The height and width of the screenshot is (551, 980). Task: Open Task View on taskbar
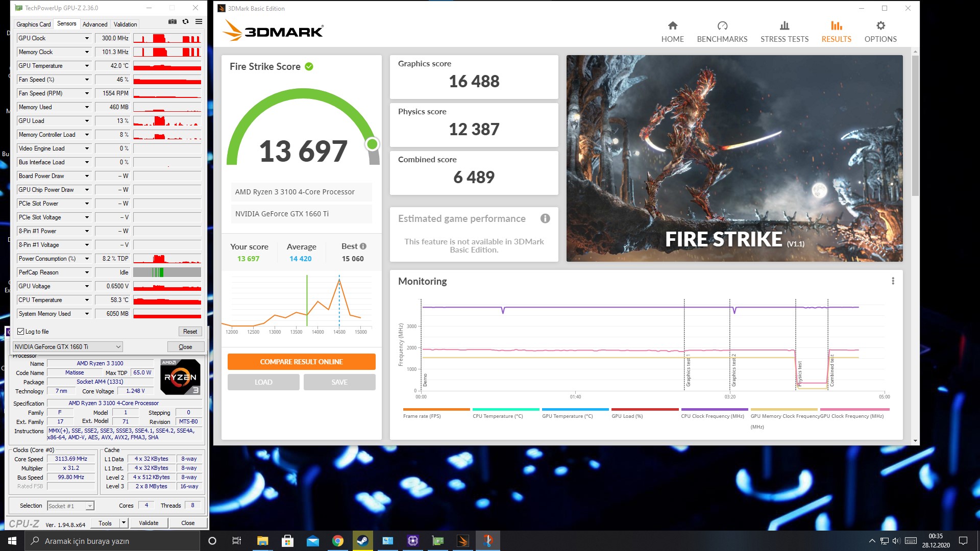click(x=236, y=541)
